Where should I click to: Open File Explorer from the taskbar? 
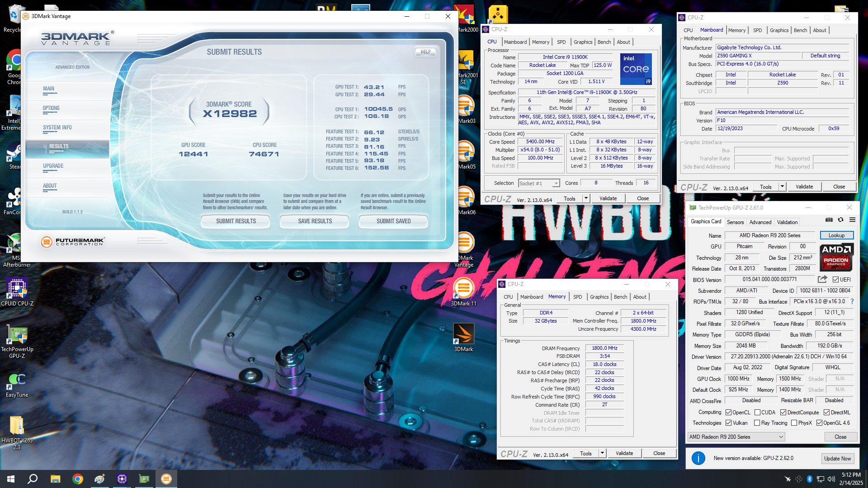55,479
